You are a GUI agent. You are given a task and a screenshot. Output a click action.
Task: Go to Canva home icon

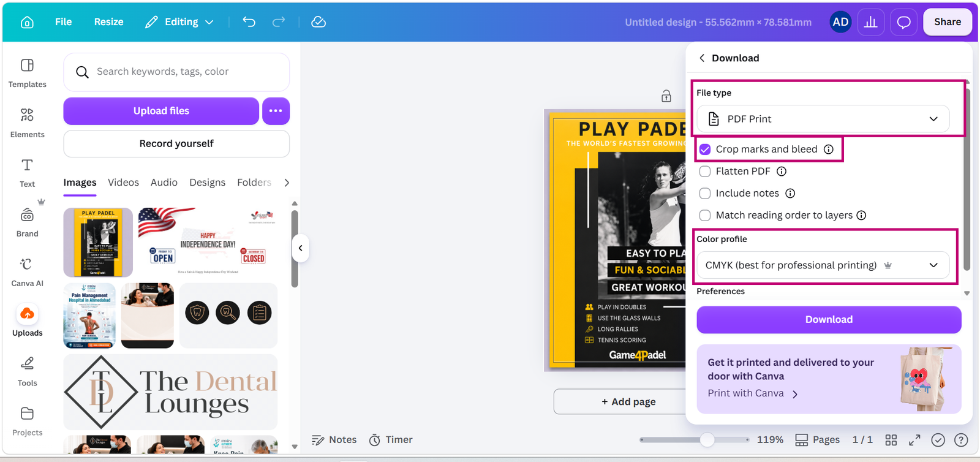[x=27, y=22]
